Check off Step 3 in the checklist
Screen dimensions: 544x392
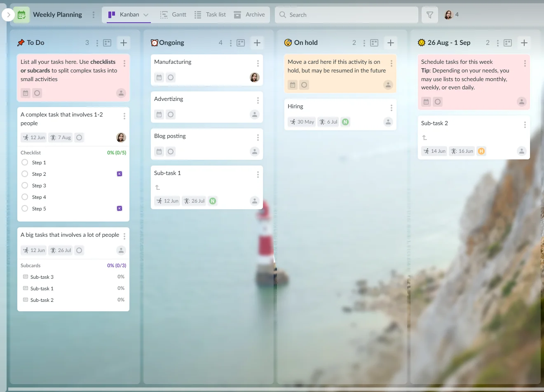(x=25, y=185)
